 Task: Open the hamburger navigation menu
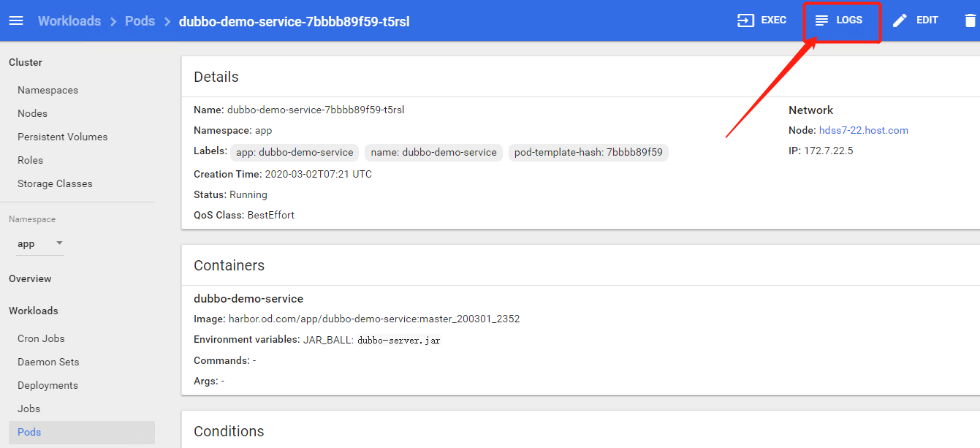coord(16,20)
